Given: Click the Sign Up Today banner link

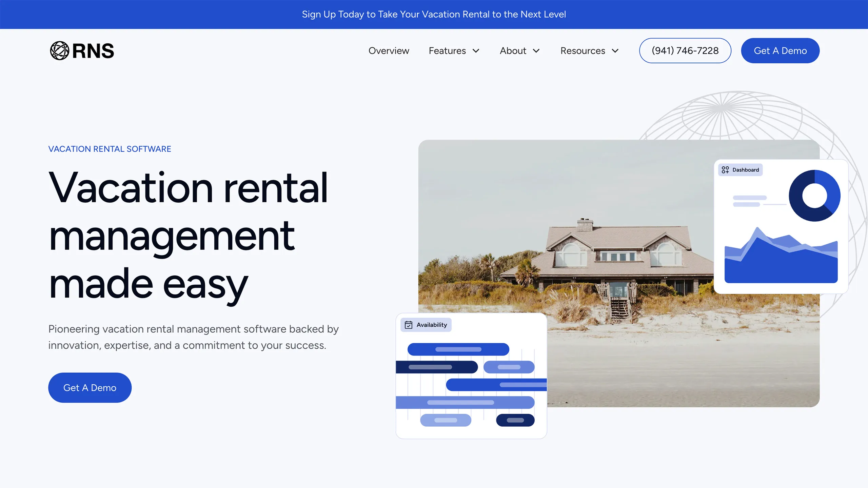Looking at the screenshot, I should pyautogui.click(x=434, y=14).
